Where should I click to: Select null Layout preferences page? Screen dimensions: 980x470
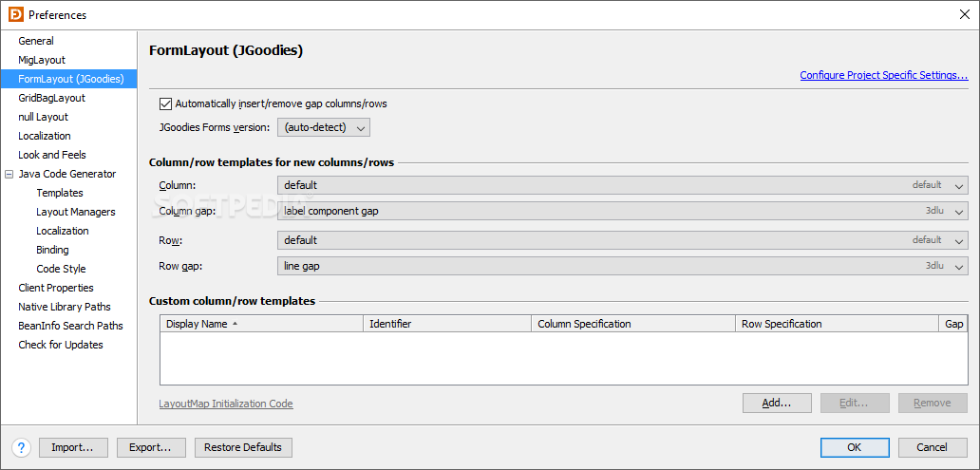pyautogui.click(x=43, y=117)
